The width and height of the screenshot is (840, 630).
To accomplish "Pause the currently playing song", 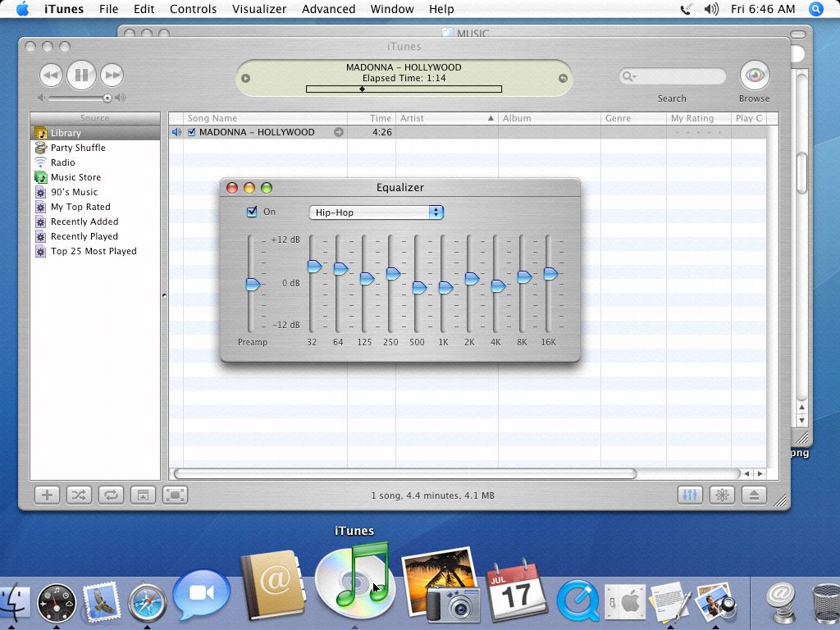I will tap(81, 75).
